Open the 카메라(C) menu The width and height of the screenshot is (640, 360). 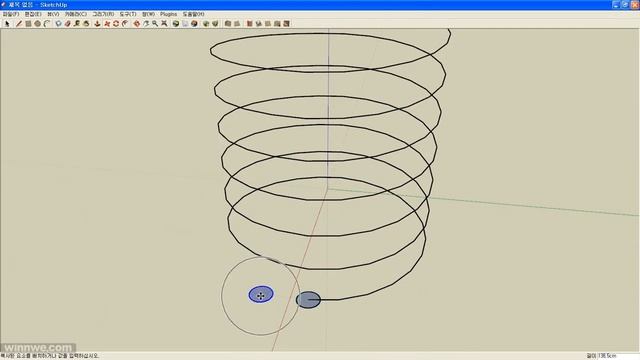[x=76, y=14]
